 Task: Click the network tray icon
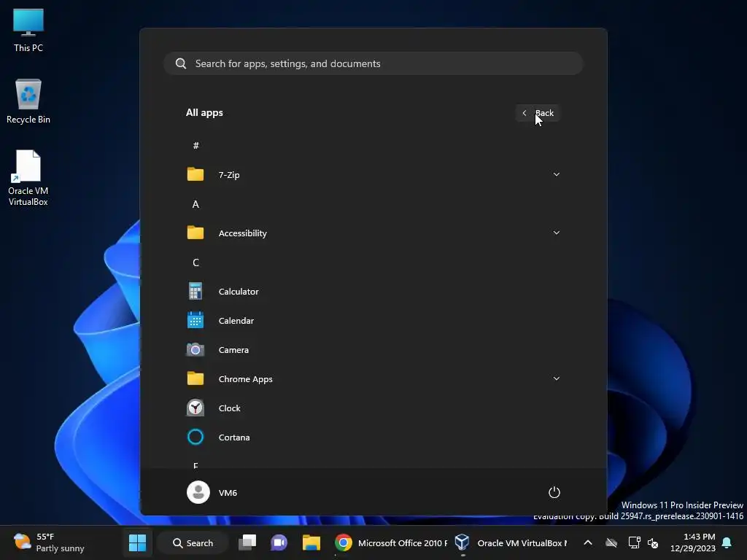pos(634,542)
